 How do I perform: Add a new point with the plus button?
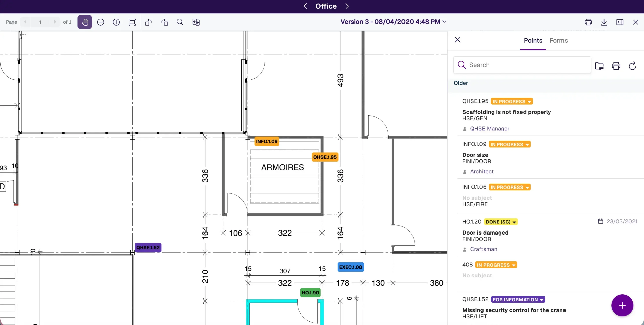click(622, 305)
